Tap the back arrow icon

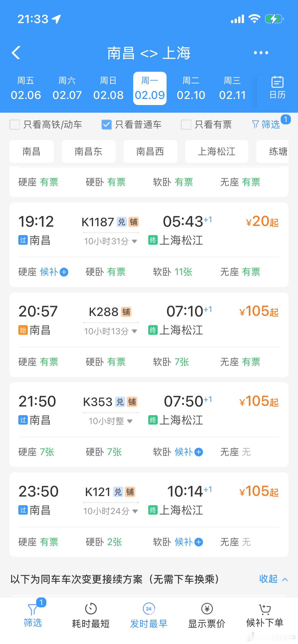pos(16,53)
